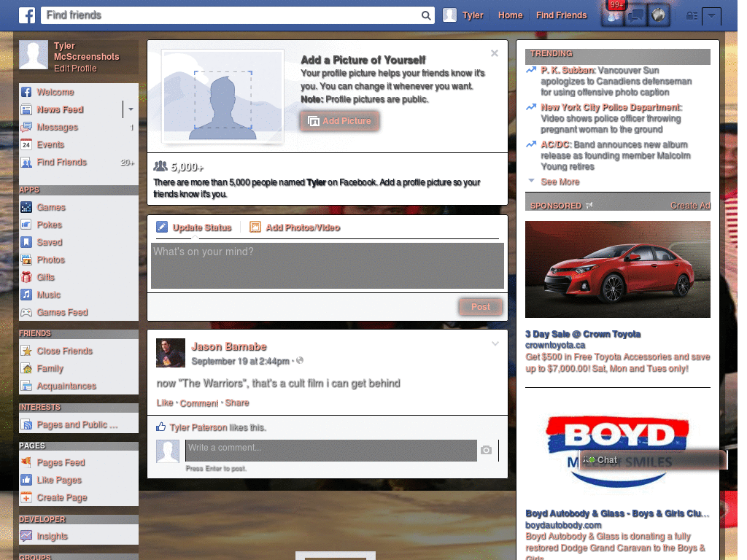747x560 pixels.
Task: Open the notifications globe icon
Action: coord(659,16)
